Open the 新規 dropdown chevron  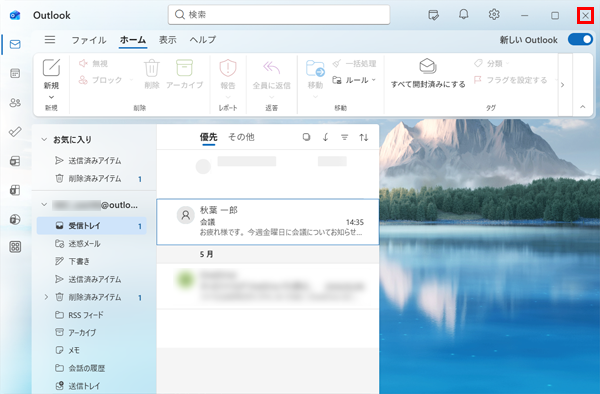pyautogui.click(x=51, y=97)
